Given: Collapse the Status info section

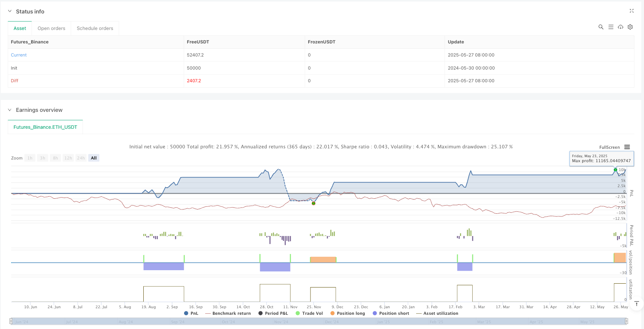Looking at the screenshot, I should point(10,12).
